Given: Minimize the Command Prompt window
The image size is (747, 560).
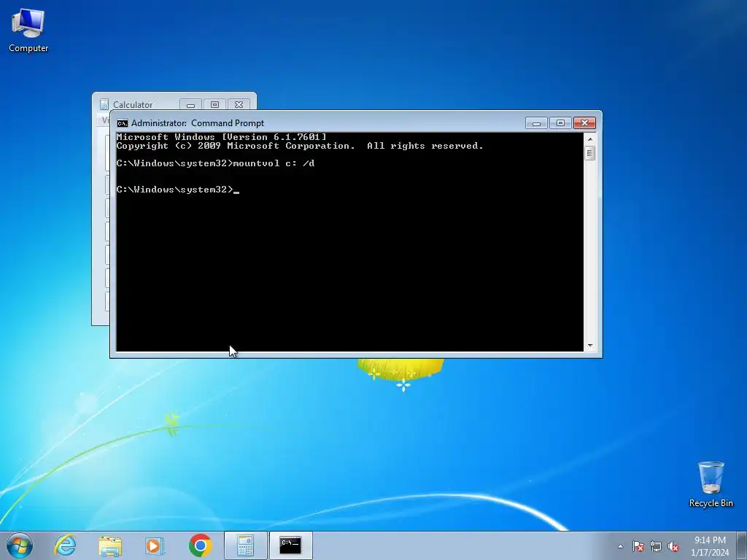Looking at the screenshot, I should point(536,123).
